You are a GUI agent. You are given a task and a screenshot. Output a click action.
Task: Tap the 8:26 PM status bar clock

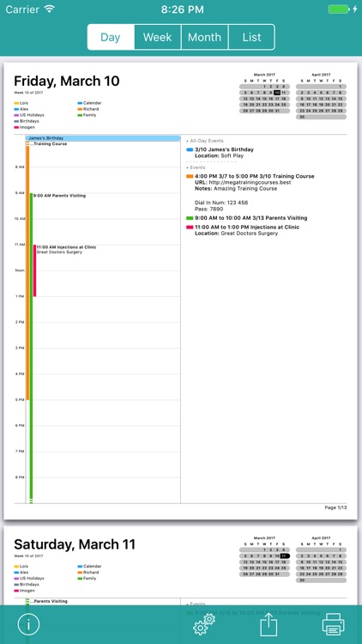pos(182,9)
